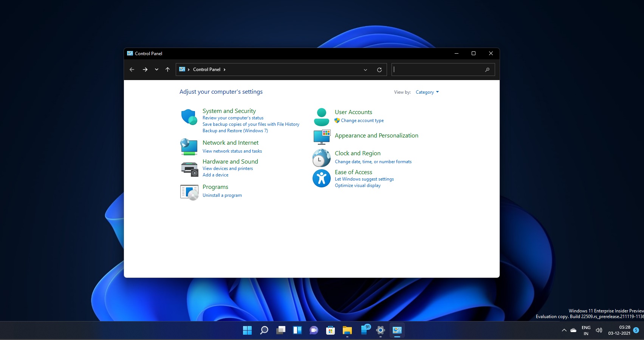Go up one level with the up arrow

pyautogui.click(x=167, y=70)
